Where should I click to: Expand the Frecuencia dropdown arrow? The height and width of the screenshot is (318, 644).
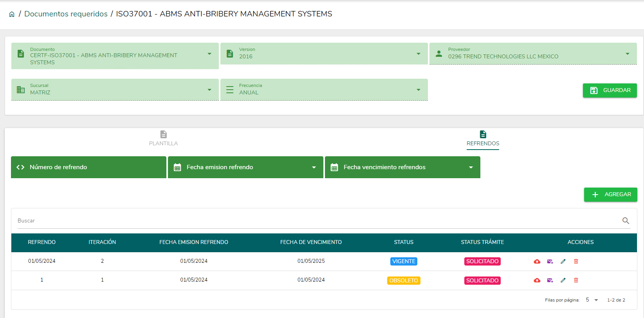click(x=419, y=90)
